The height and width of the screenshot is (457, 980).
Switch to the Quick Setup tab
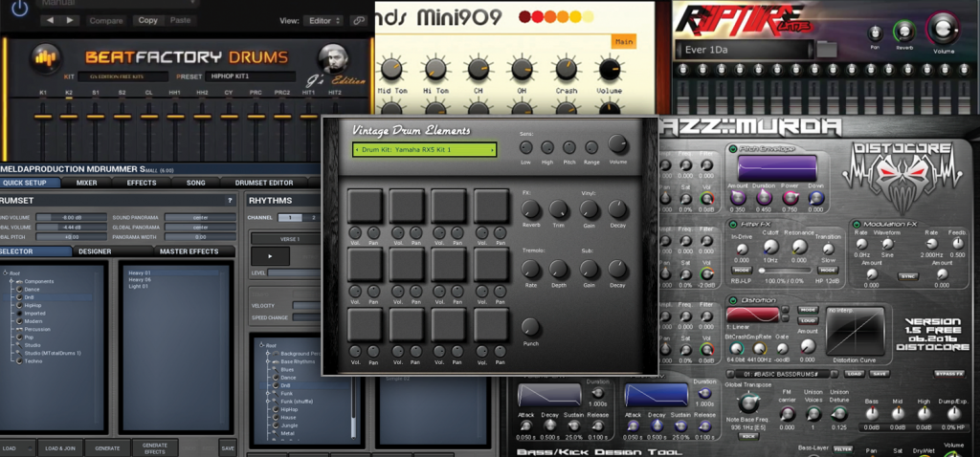31,183
